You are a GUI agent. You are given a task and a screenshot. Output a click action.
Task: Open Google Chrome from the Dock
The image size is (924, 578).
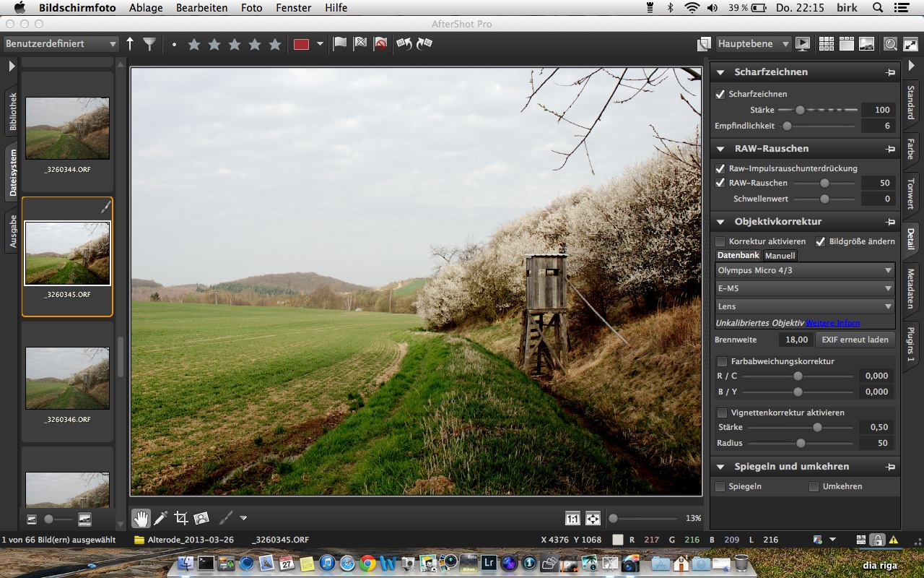[367, 563]
